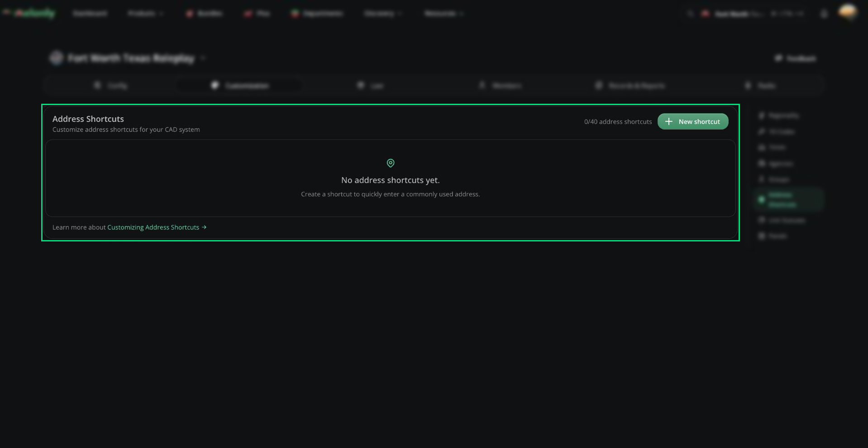Viewport: 868px width, 448px height.
Task: Switch to the Members tab
Action: 500,85
